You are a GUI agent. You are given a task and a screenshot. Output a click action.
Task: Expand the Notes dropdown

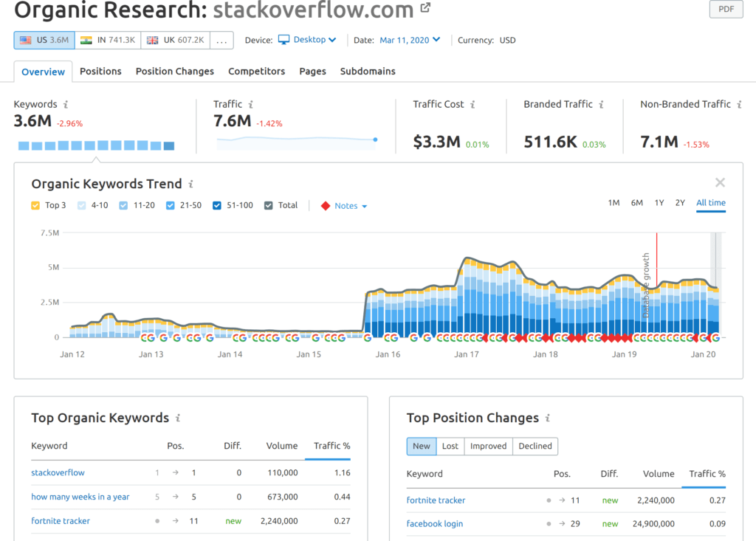(x=351, y=206)
